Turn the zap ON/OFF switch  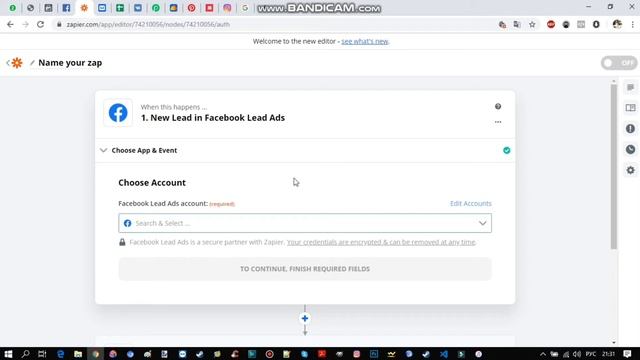[x=619, y=63]
